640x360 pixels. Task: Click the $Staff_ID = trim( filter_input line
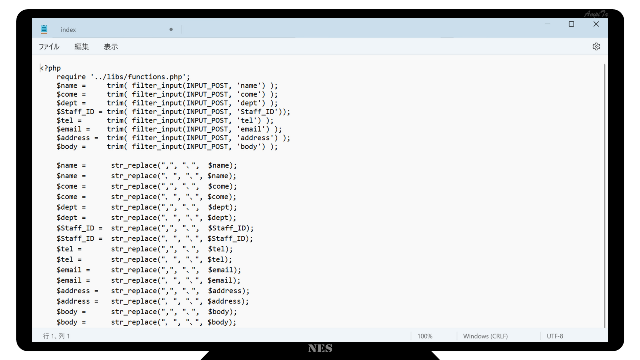[x=173, y=111]
